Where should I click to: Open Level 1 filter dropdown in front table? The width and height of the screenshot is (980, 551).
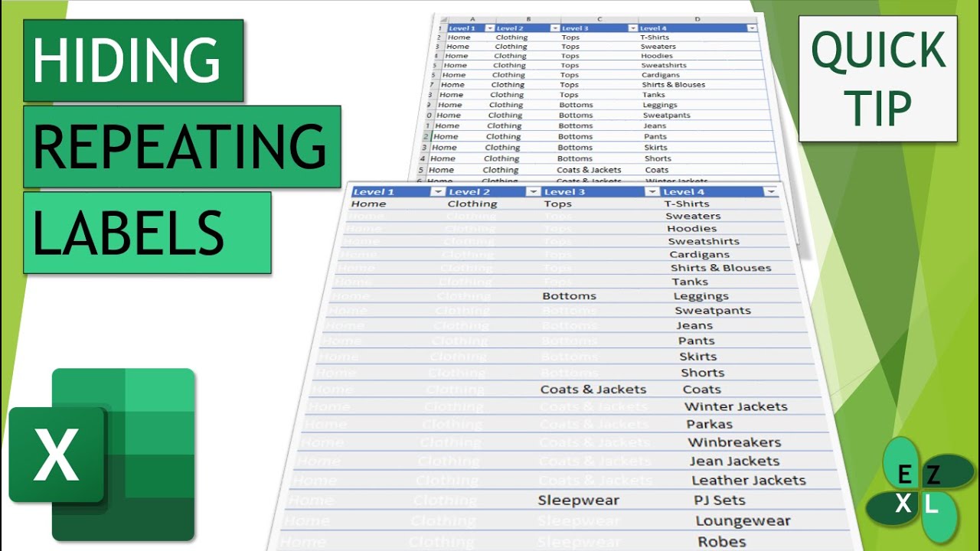tap(437, 192)
